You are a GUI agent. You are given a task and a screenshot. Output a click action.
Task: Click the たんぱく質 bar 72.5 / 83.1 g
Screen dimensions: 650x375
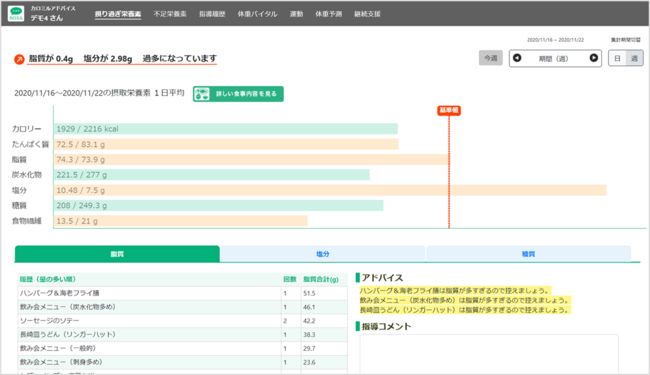click(x=226, y=144)
